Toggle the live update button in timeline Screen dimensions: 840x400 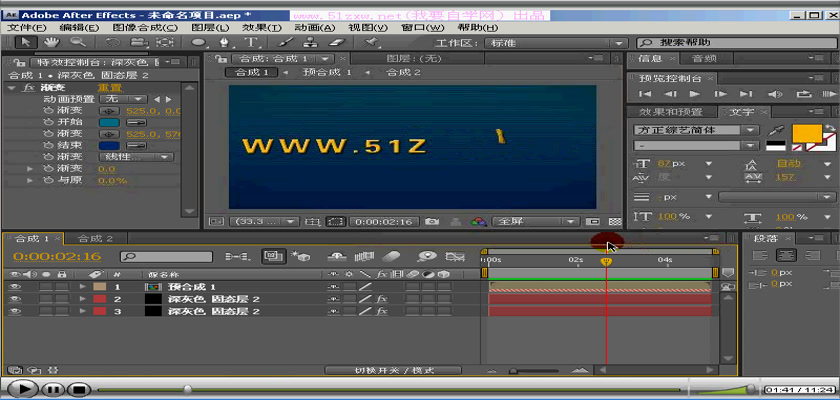click(x=273, y=257)
